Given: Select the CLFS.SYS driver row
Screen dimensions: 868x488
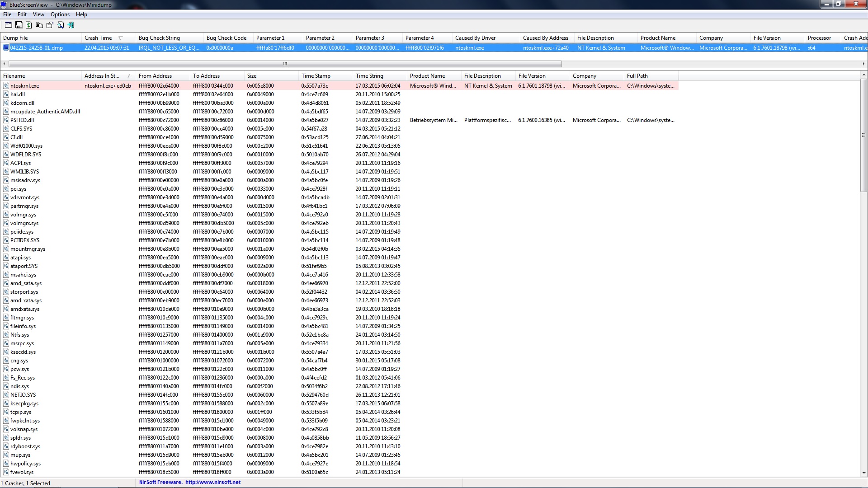Looking at the screenshot, I should (x=339, y=128).
